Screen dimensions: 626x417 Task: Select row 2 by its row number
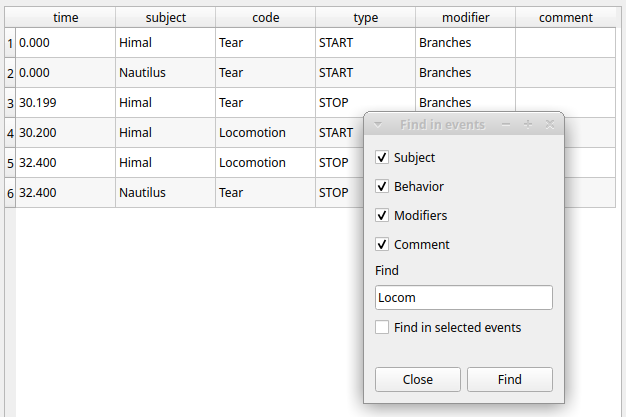(x=10, y=73)
